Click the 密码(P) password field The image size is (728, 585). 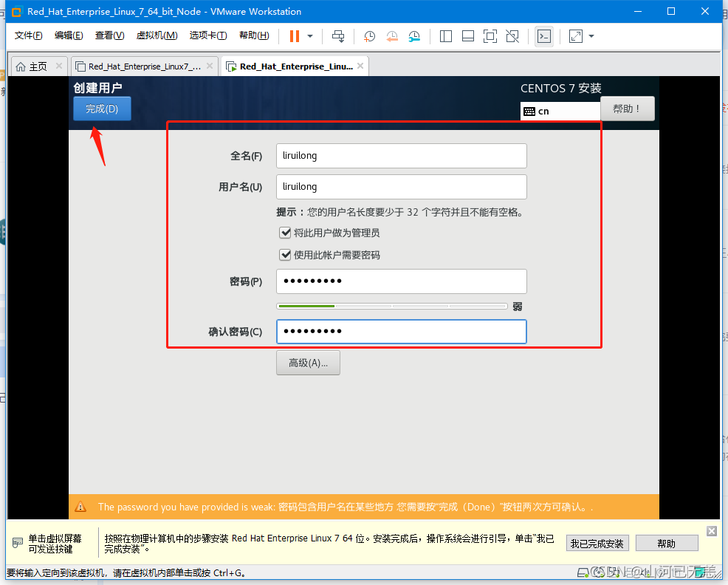coord(401,281)
